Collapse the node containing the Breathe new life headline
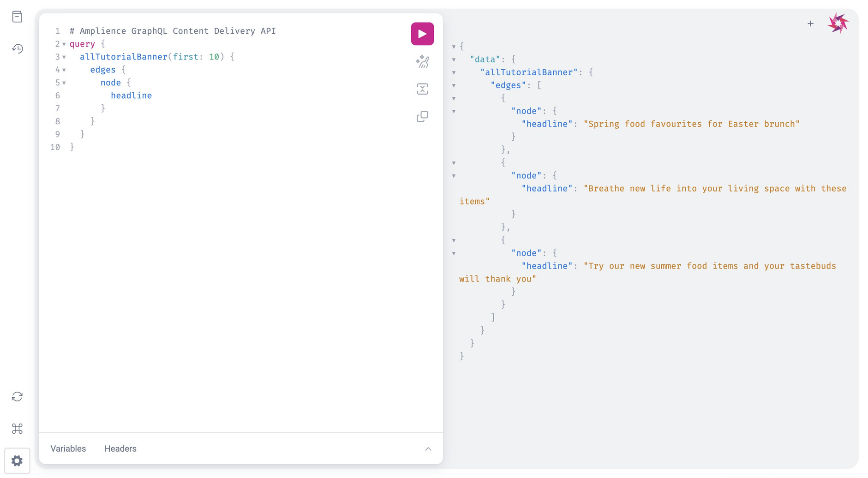The height and width of the screenshot is (478, 868). point(454,176)
